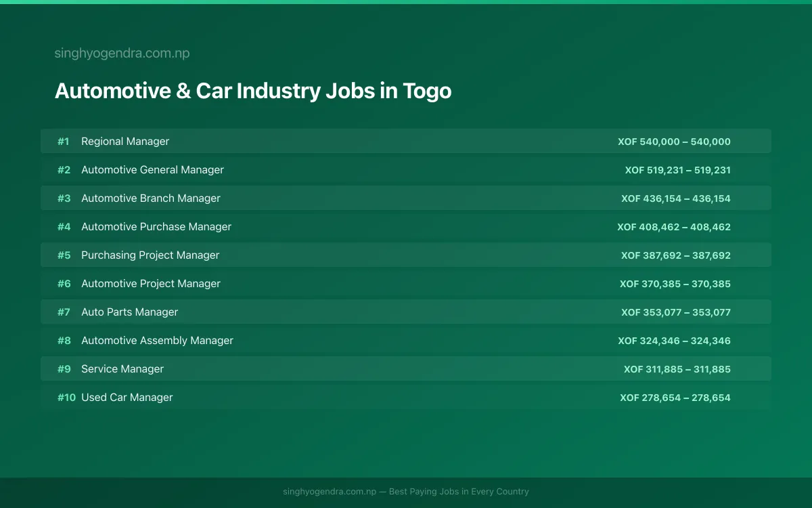The image size is (812, 508).
Task: Click salary XOF 387,692 – 387,692
Action: click(x=676, y=255)
